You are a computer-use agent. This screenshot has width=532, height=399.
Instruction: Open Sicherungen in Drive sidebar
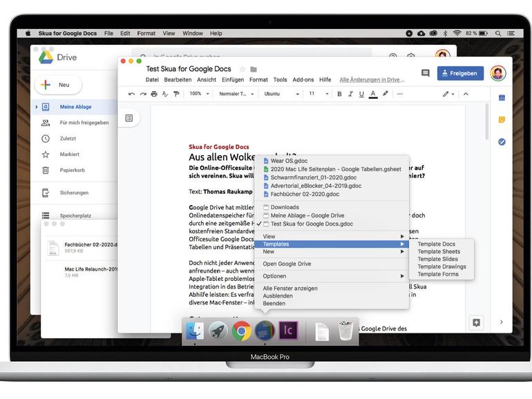(x=75, y=193)
